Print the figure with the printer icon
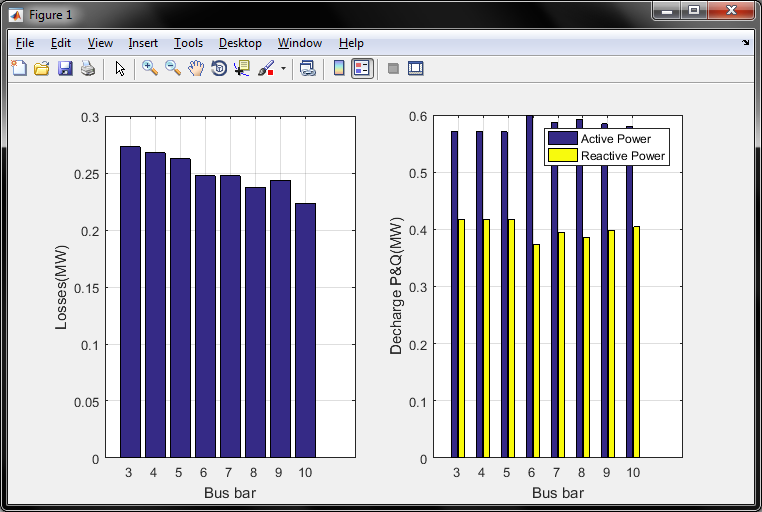The height and width of the screenshot is (512, 762). click(x=88, y=69)
